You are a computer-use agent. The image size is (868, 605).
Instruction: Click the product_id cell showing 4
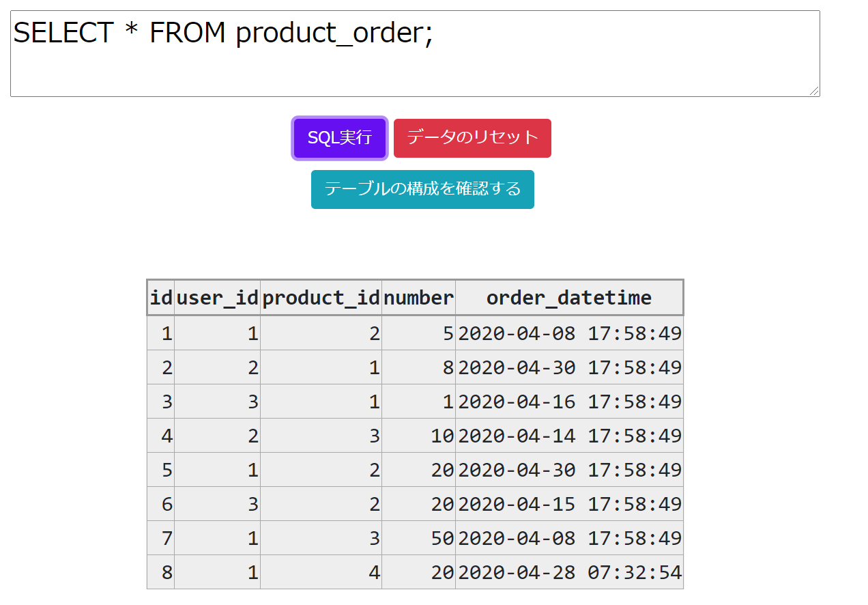tap(321, 572)
